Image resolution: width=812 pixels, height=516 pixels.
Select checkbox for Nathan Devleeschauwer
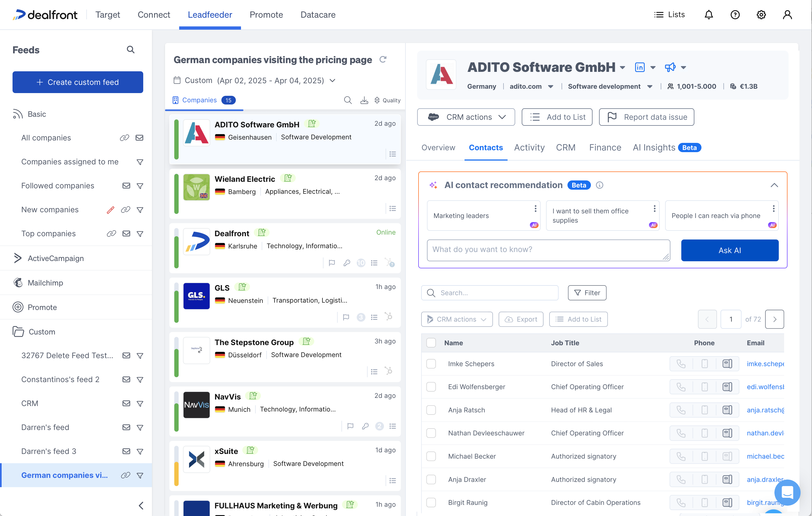coord(431,433)
